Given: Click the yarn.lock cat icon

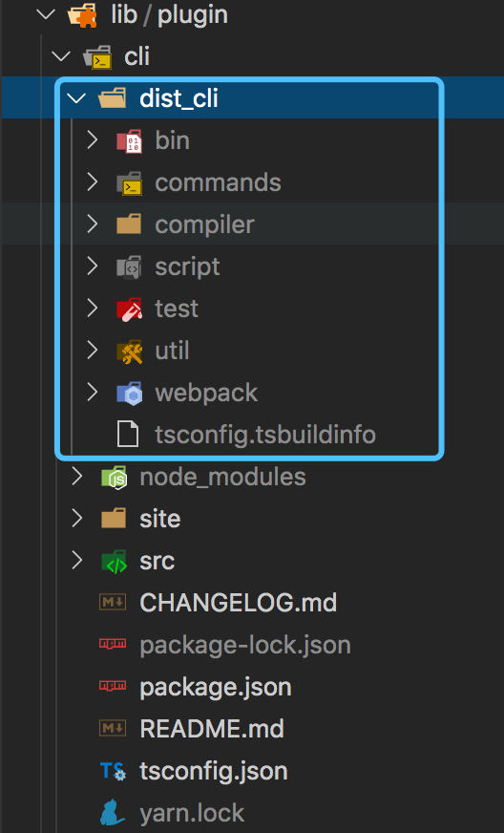Looking at the screenshot, I should (113, 813).
